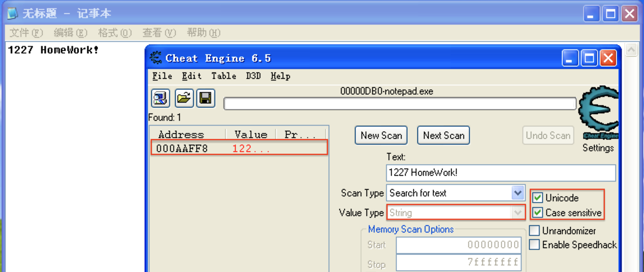Image resolution: width=644 pixels, height=272 pixels.
Task: Open Notepad 查看(V) menu
Action: [159, 33]
